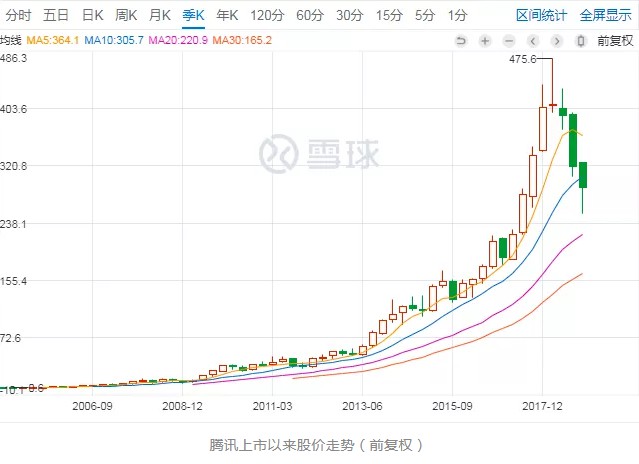This screenshot has height=464, width=639.
Task: Select the 月K tab
Action: [159, 15]
